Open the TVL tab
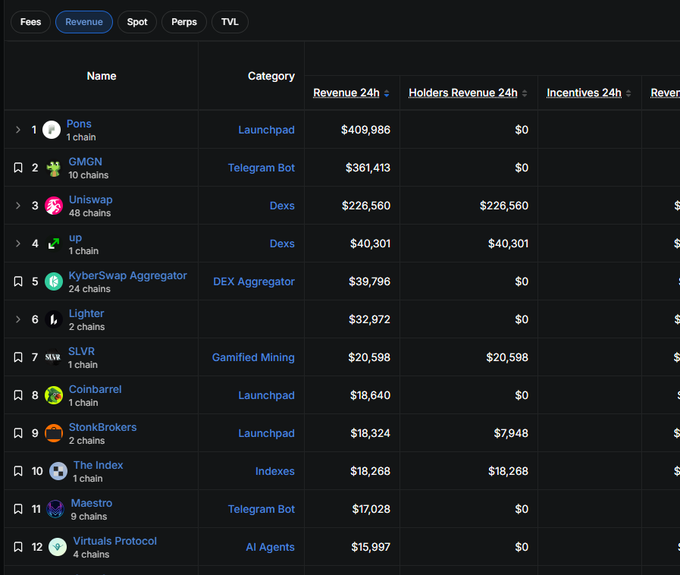Viewport: 680px width, 575px height. point(230,22)
